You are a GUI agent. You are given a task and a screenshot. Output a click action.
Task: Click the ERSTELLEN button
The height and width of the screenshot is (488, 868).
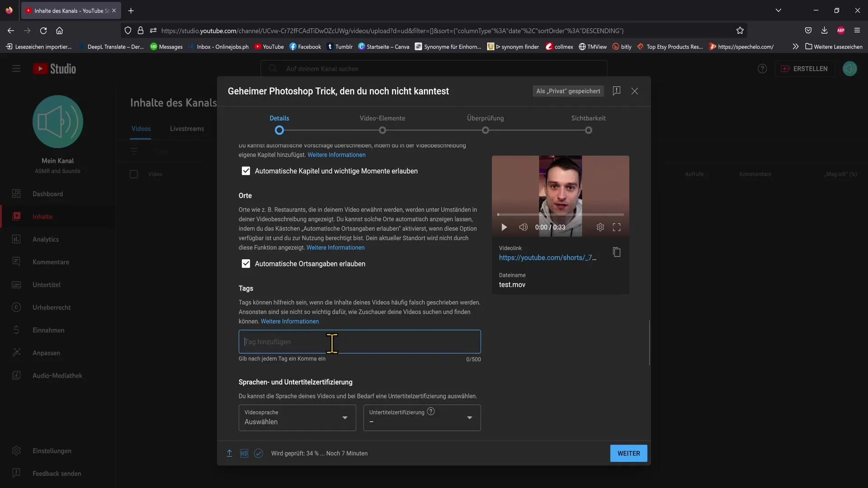tap(805, 69)
